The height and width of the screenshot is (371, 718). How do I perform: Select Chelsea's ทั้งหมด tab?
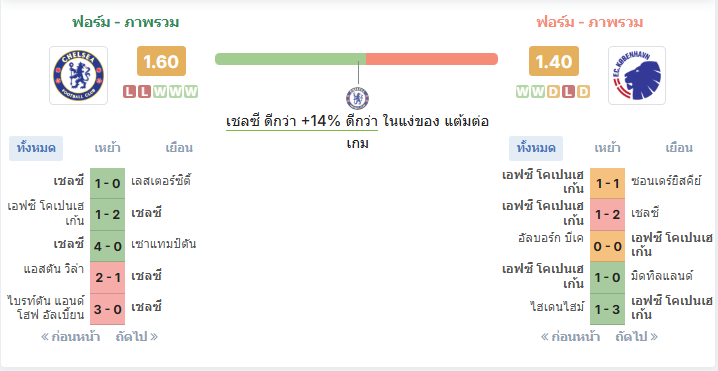tap(36, 148)
